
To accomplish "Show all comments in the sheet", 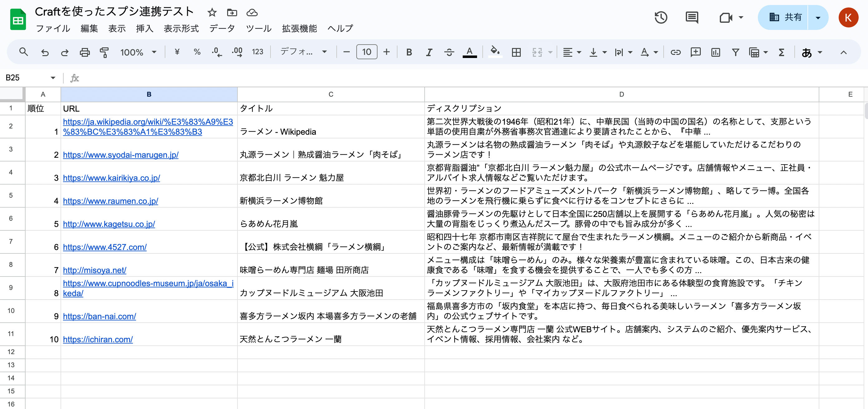I will tap(691, 17).
